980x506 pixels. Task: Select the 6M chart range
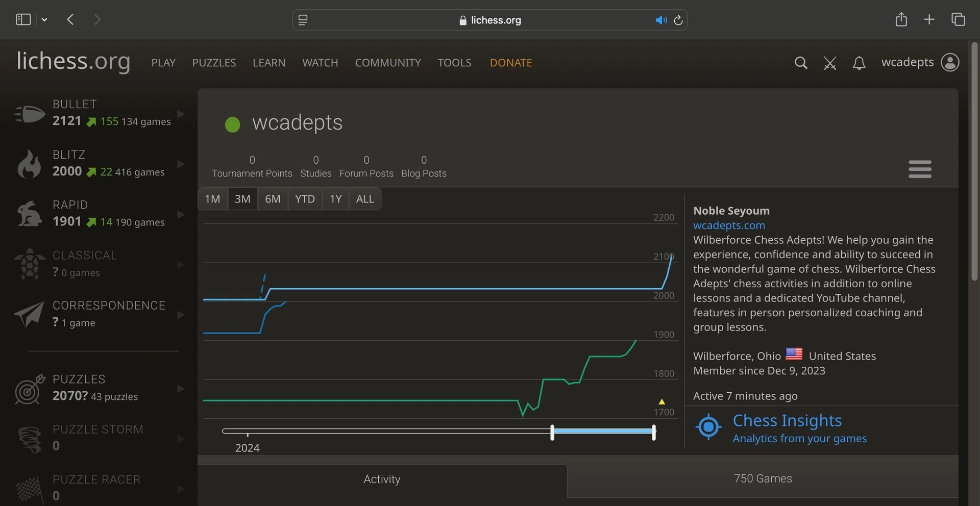(273, 199)
